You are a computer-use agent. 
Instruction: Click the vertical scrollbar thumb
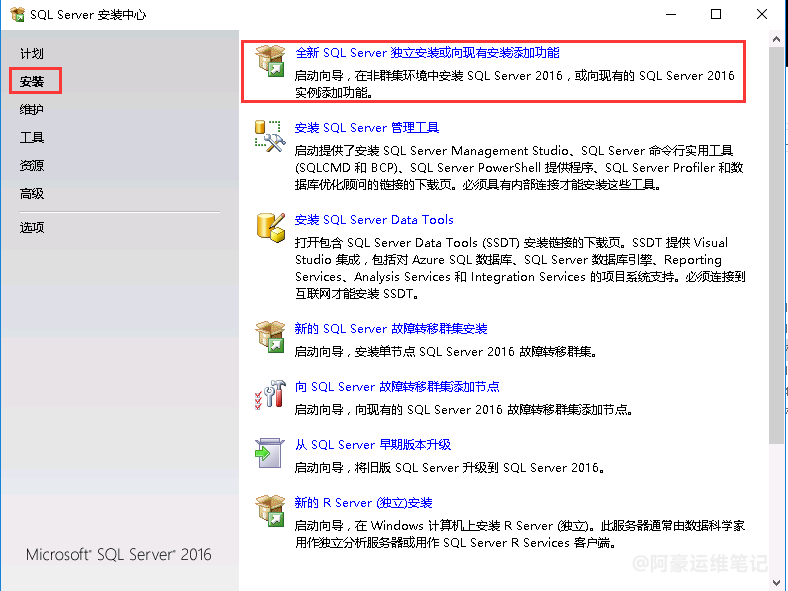[776, 245]
